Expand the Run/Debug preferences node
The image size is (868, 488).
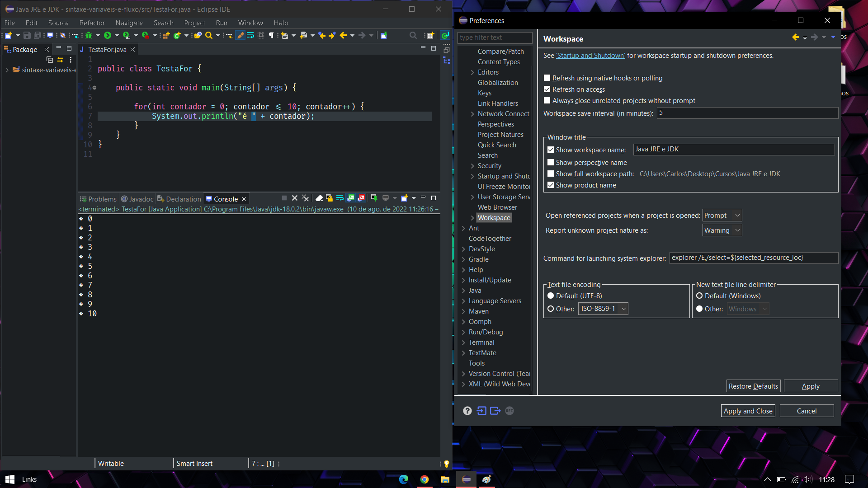pyautogui.click(x=463, y=332)
